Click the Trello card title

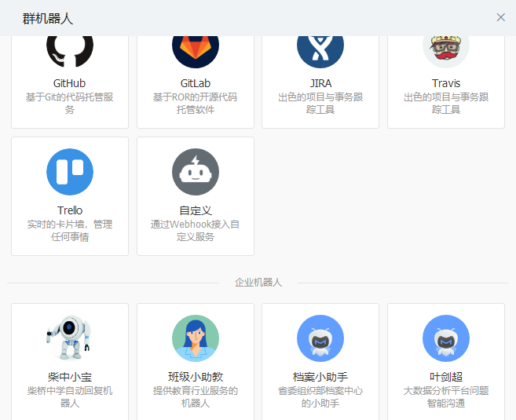click(70, 210)
